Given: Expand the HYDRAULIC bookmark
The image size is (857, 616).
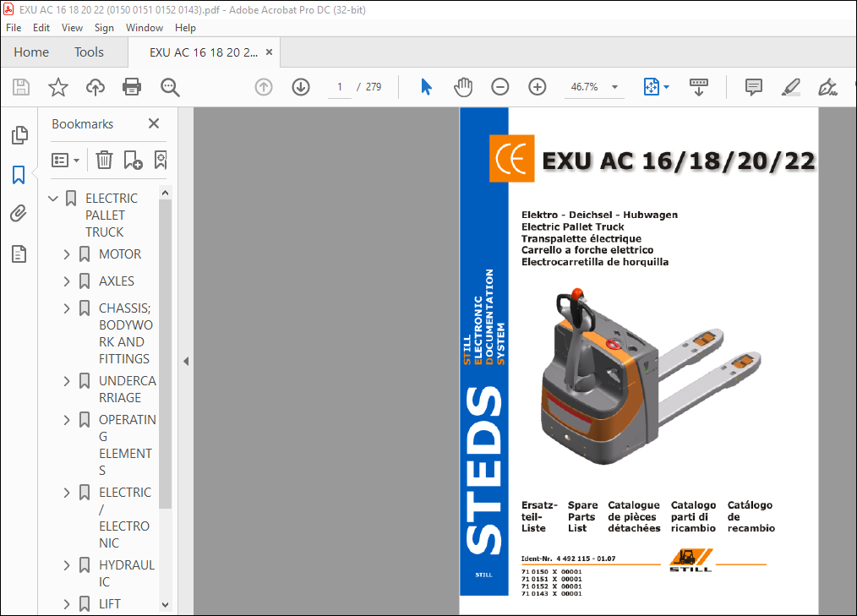Looking at the screenshot, I should click(x=67, y=565).
